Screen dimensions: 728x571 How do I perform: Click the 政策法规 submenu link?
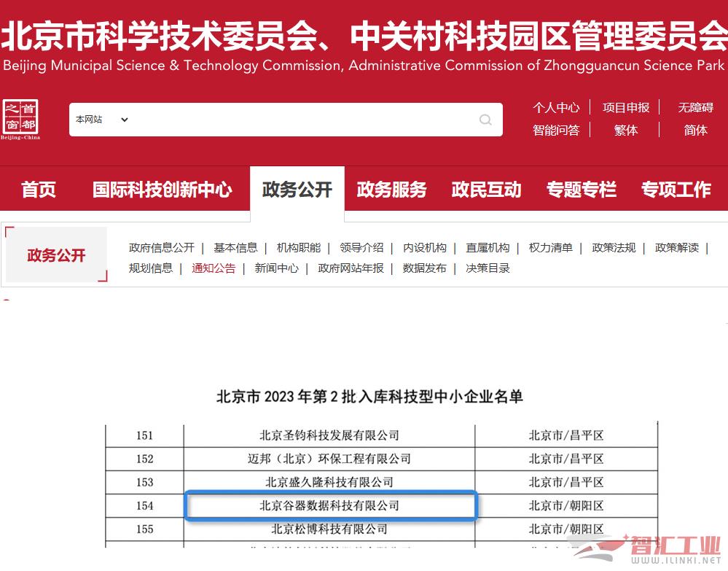point(614,247)
